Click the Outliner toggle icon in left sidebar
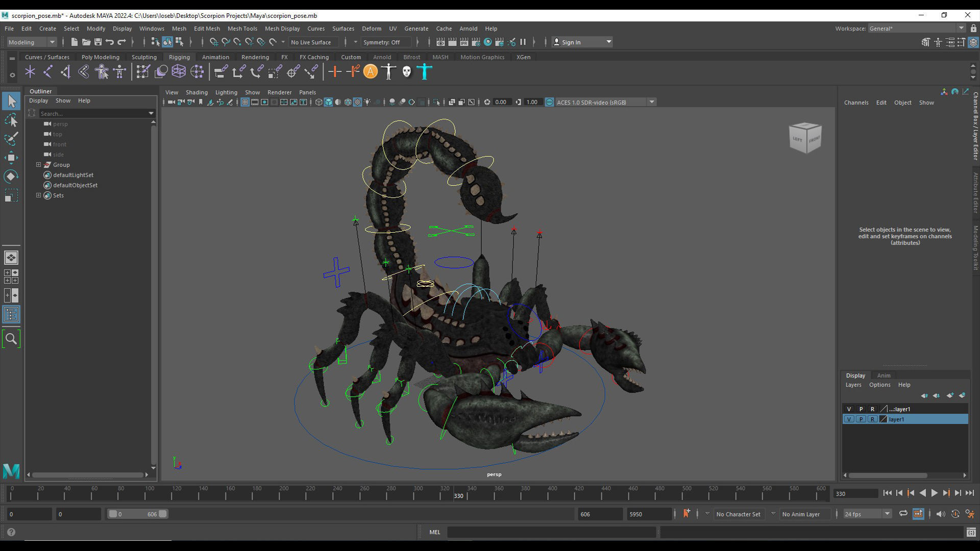980x551 pixels. point(11,314)
